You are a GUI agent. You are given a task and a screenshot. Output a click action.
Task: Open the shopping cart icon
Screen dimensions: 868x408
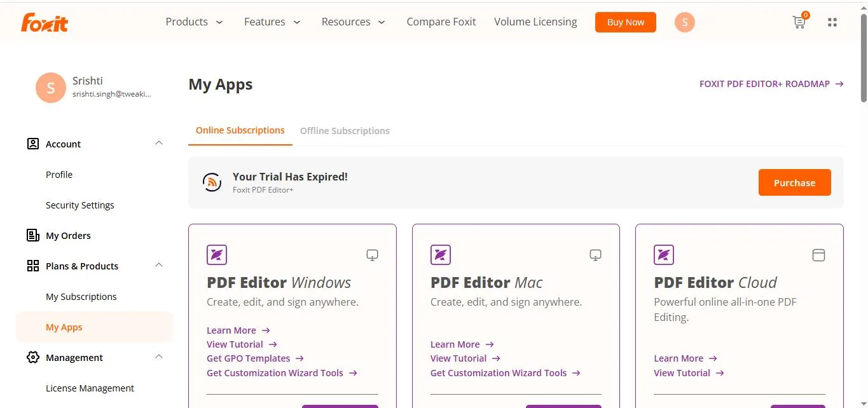point(799,22)
